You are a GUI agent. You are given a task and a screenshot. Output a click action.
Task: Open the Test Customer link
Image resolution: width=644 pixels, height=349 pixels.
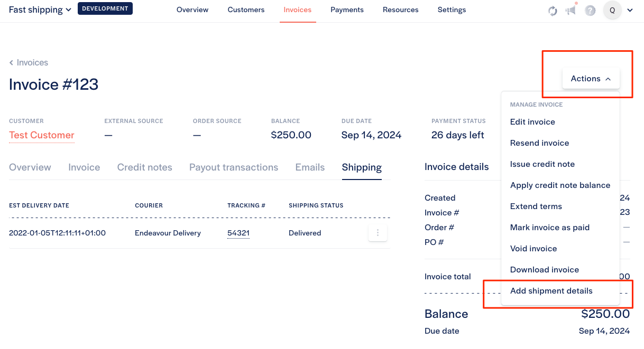click(42, 135)
